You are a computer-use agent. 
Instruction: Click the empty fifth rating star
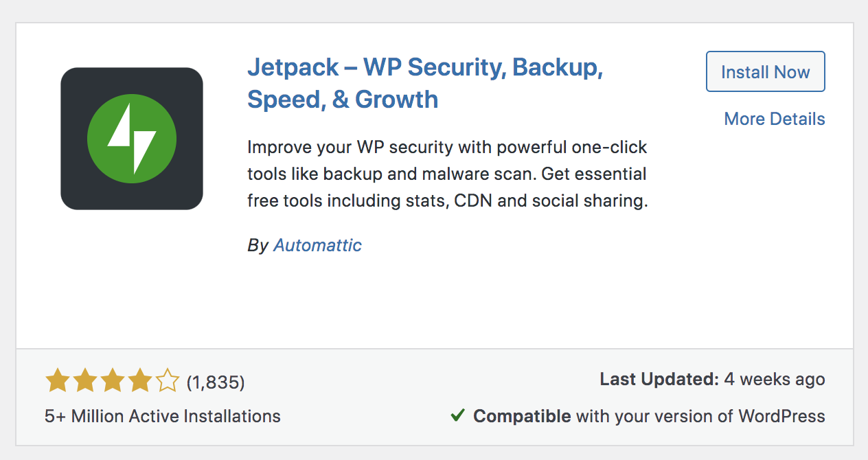tap(167, 380)
